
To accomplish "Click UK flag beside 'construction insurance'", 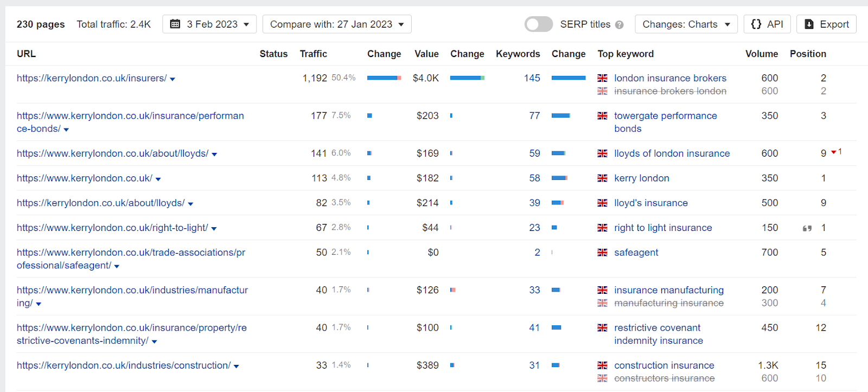I will (x=602, y=365).
